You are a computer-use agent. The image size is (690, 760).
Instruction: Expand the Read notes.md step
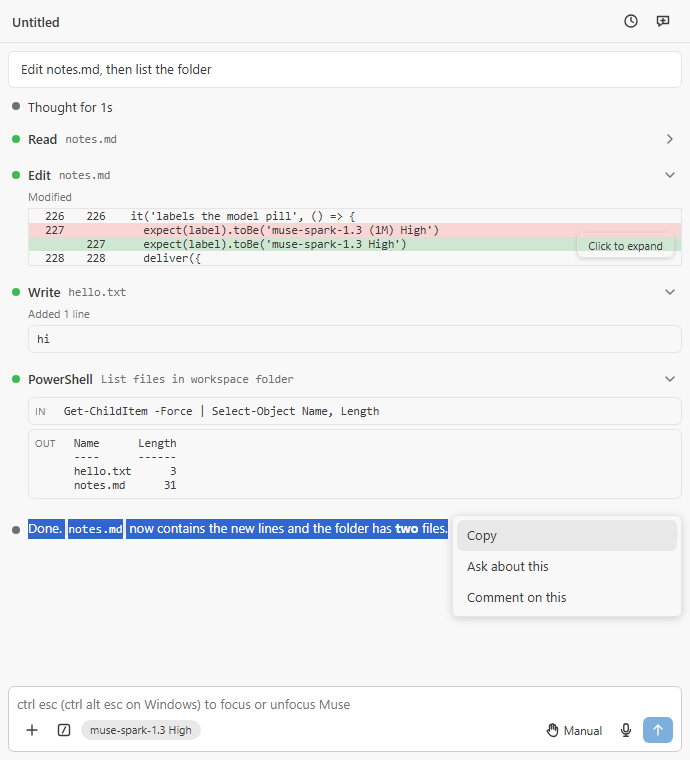(x=670, y=139)
